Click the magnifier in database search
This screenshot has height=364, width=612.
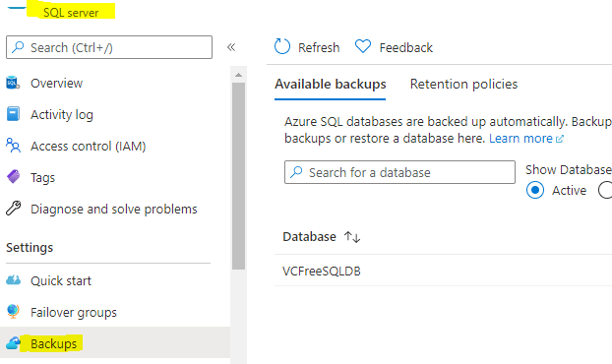(296, 171)
